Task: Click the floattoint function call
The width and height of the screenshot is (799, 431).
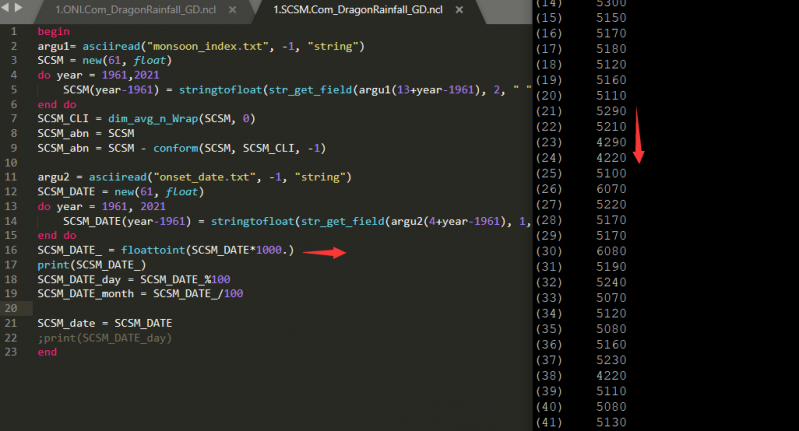Action: point(154,249)
